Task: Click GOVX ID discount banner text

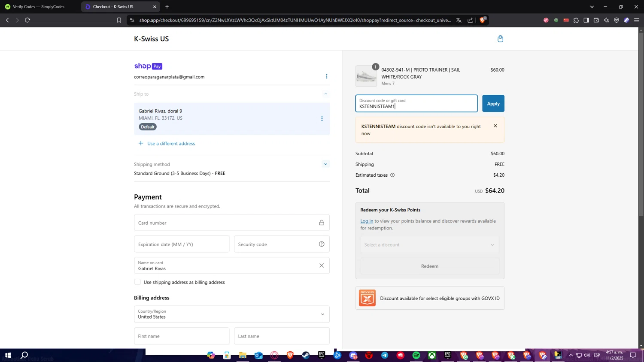Action: 440,298
